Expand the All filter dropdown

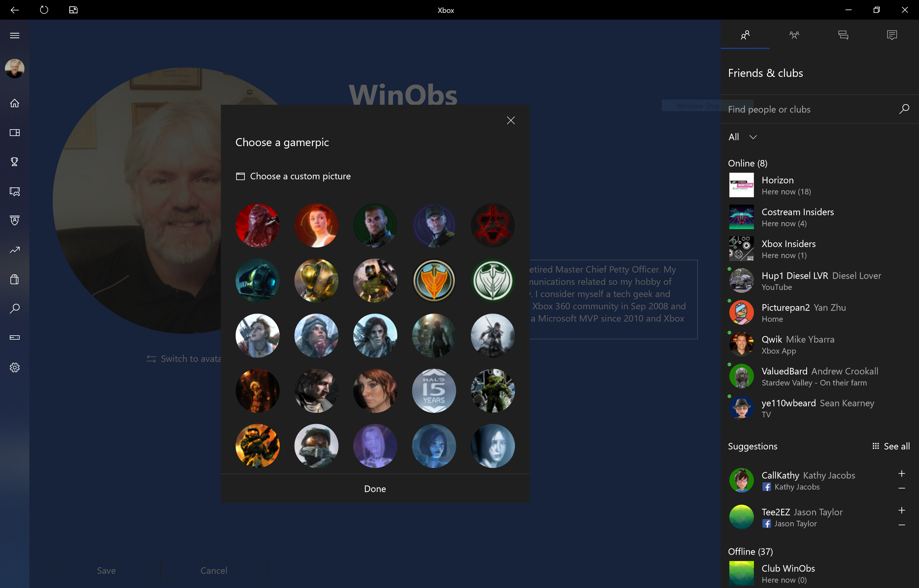click(x=742, y=137)
